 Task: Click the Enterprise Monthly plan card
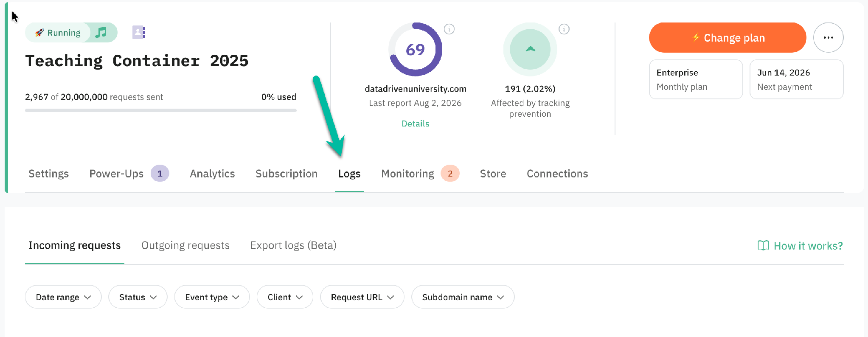click(696, 79)
